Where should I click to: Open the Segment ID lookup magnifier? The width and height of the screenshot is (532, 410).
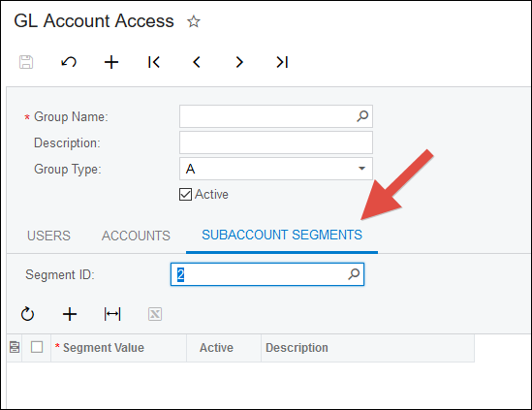[354, 274]
